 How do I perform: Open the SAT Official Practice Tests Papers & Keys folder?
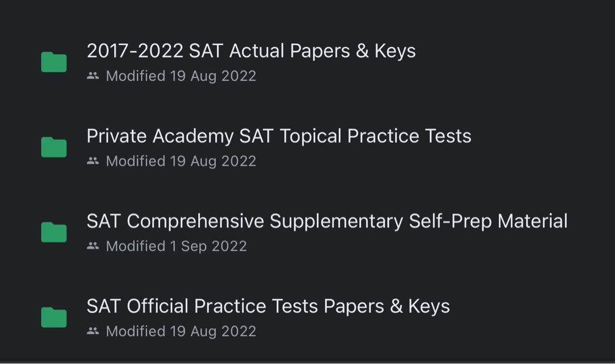(x=268, y=307)
